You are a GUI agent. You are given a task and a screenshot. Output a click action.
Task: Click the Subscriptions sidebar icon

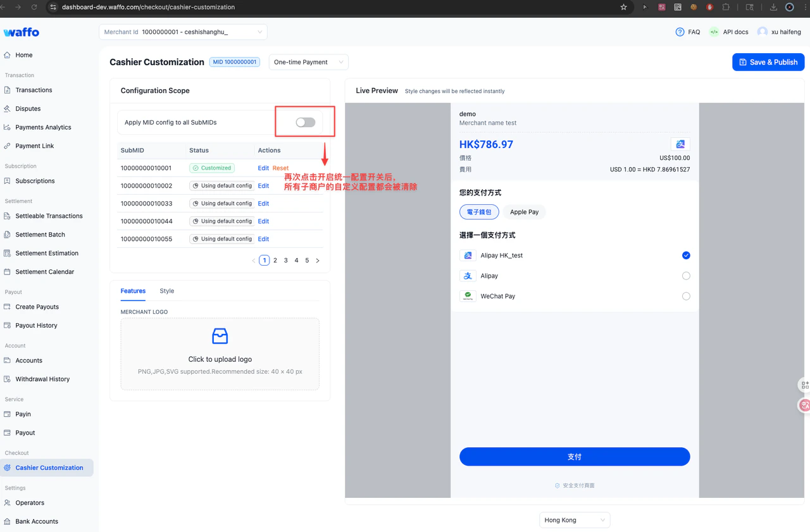pyautogui.click(x=7, y=181)
